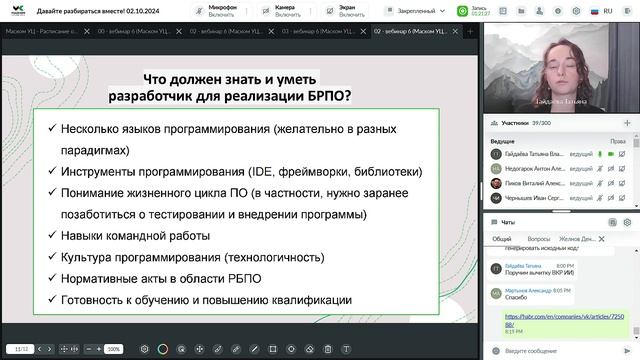Open the habr.com article link in chat
The image size is (640, 360).
pyautogui.click(x=564, y=320)
